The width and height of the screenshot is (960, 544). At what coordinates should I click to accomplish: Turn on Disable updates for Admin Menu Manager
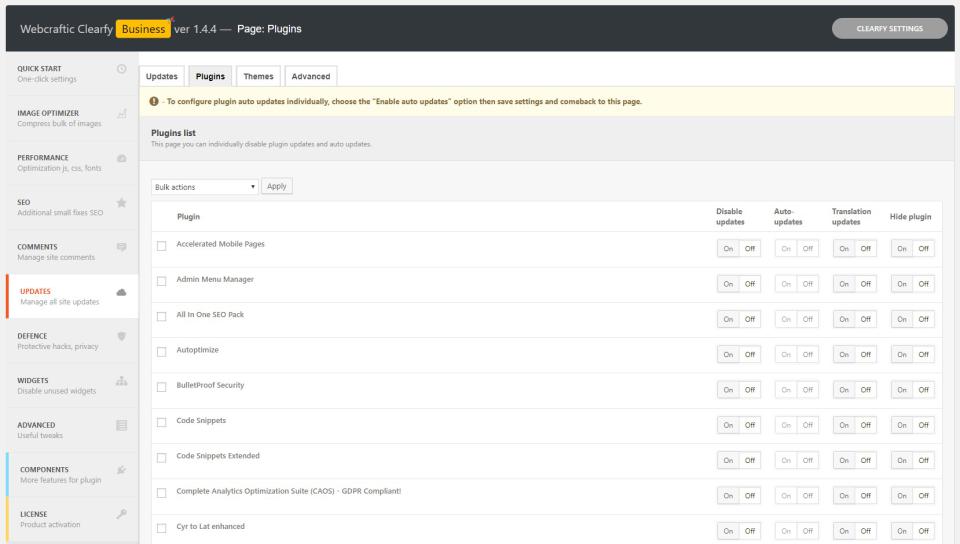729,283
